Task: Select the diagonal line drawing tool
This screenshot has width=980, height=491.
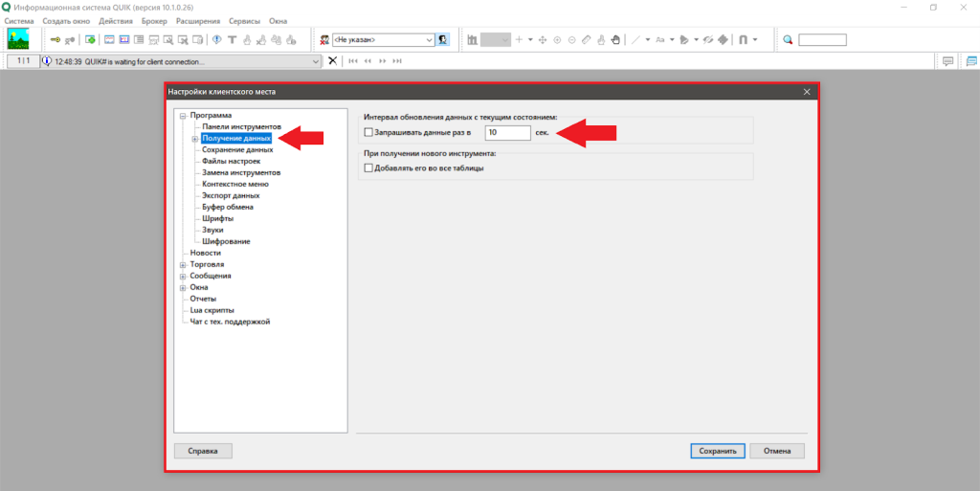Action: (635, 40)
